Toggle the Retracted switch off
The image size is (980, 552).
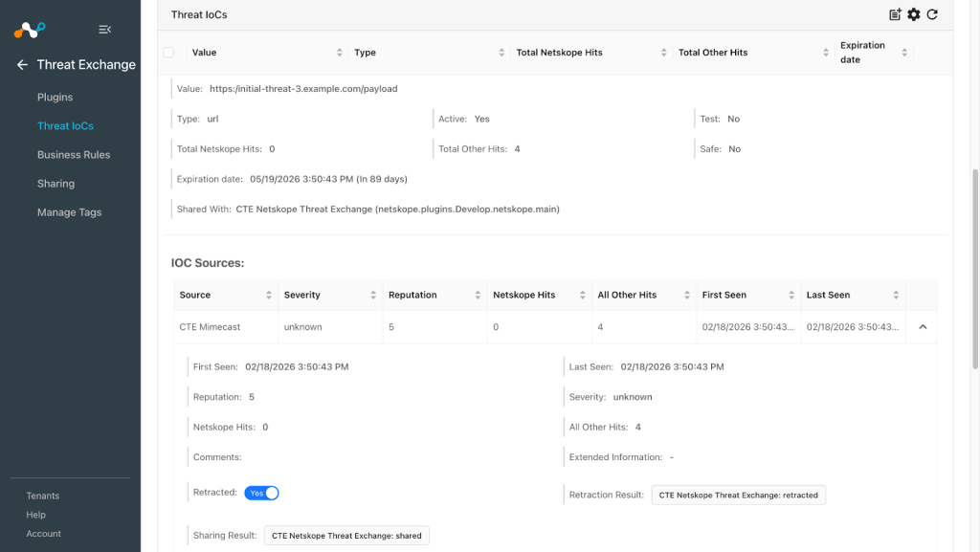(x=261, y=493)
